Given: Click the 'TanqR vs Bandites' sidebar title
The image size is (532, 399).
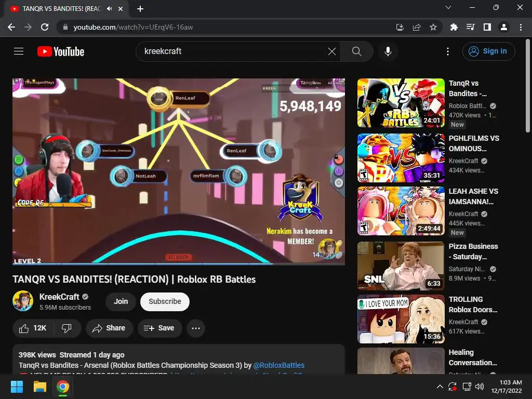Looking at the screenshot, I should (468, 88).
